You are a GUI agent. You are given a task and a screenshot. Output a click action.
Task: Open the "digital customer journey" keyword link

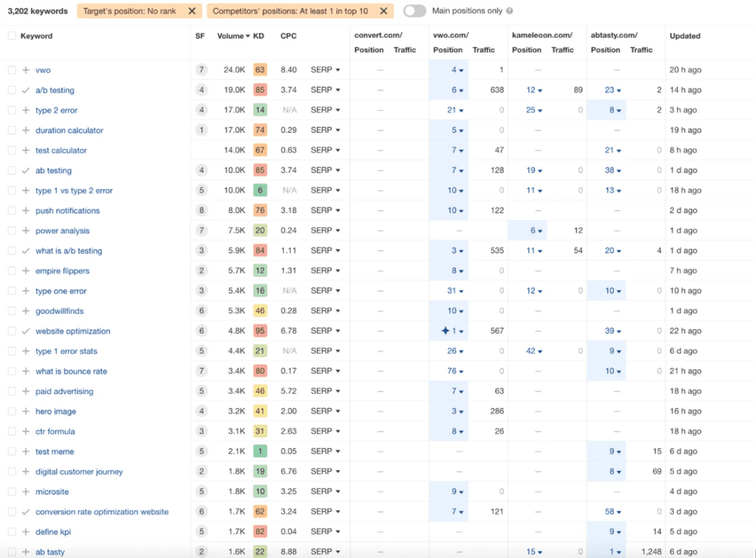(79, 472)
